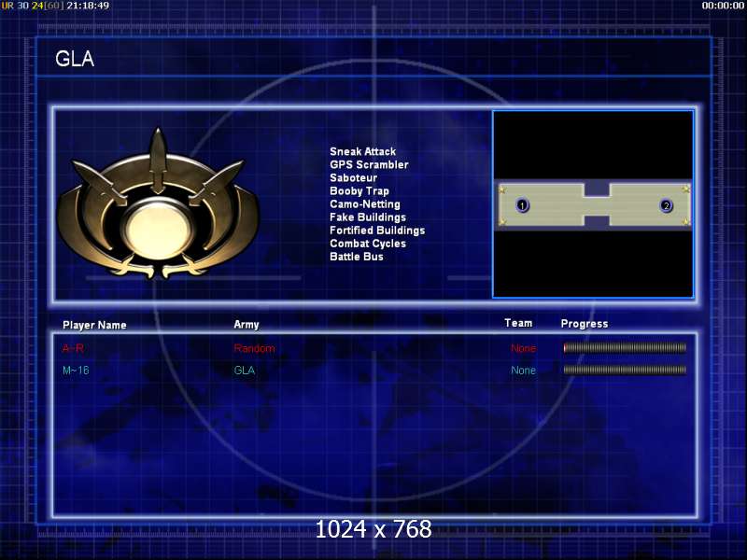Screen dimensions: 747x560
Task: Click player A~R's red progress bar
Action: click(625, 348)
